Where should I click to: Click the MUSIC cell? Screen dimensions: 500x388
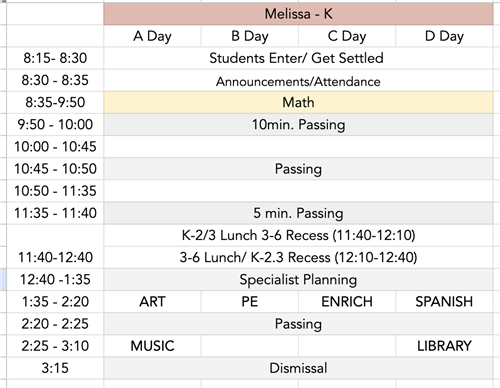coord(152,346)
